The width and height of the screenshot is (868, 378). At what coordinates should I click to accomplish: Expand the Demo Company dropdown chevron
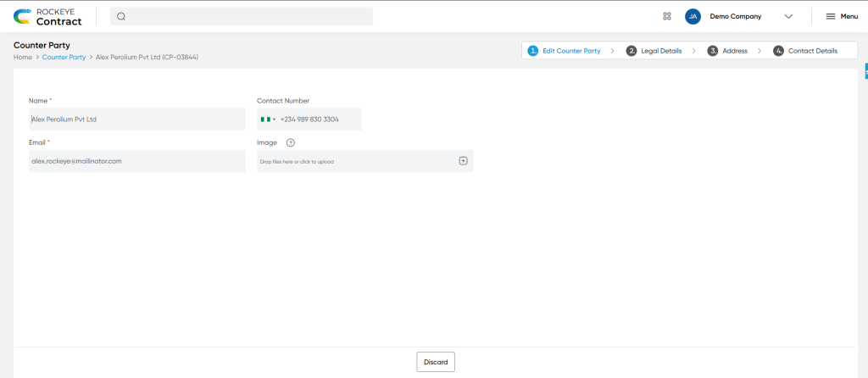[x=788, y=17]
